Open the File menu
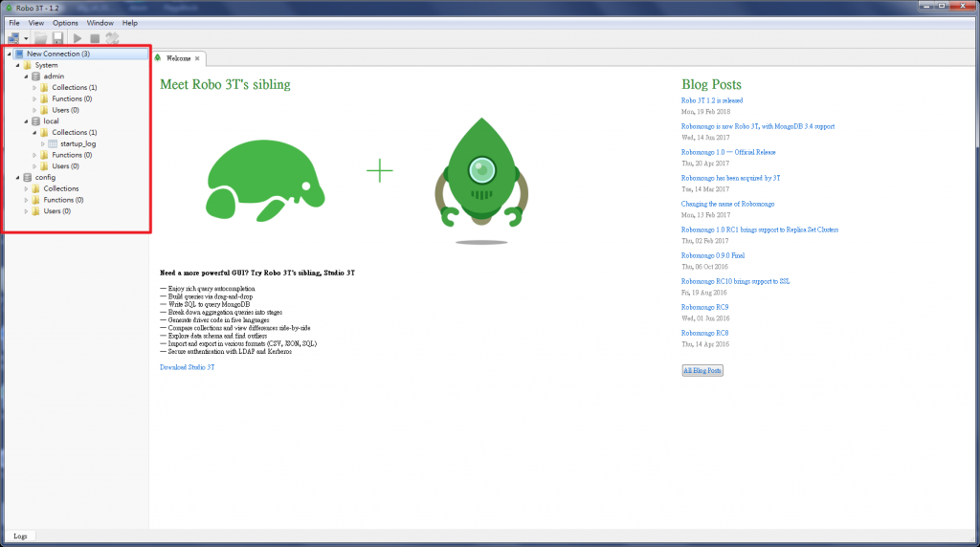The width and height of the screenshot is (980, 547). [14, 23]
